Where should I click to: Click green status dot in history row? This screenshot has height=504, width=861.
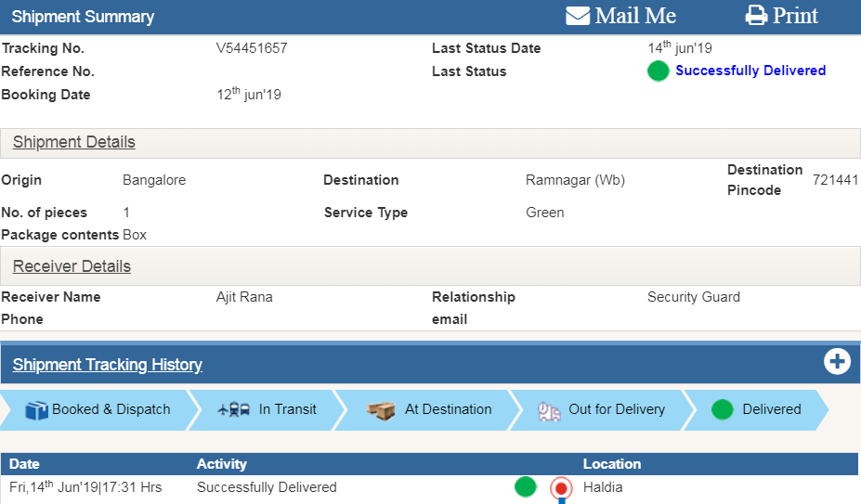click(526, 487)
